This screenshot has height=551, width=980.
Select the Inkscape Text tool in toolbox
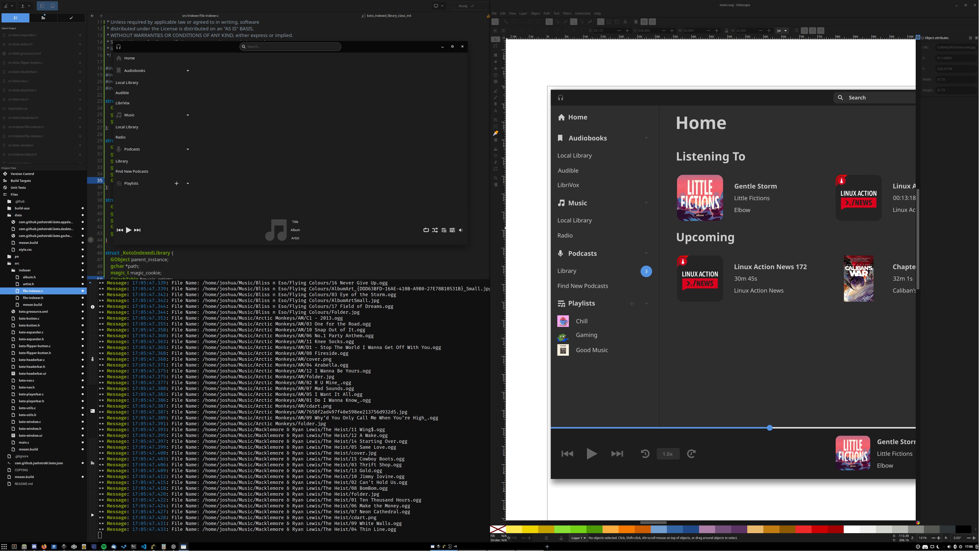495,111
